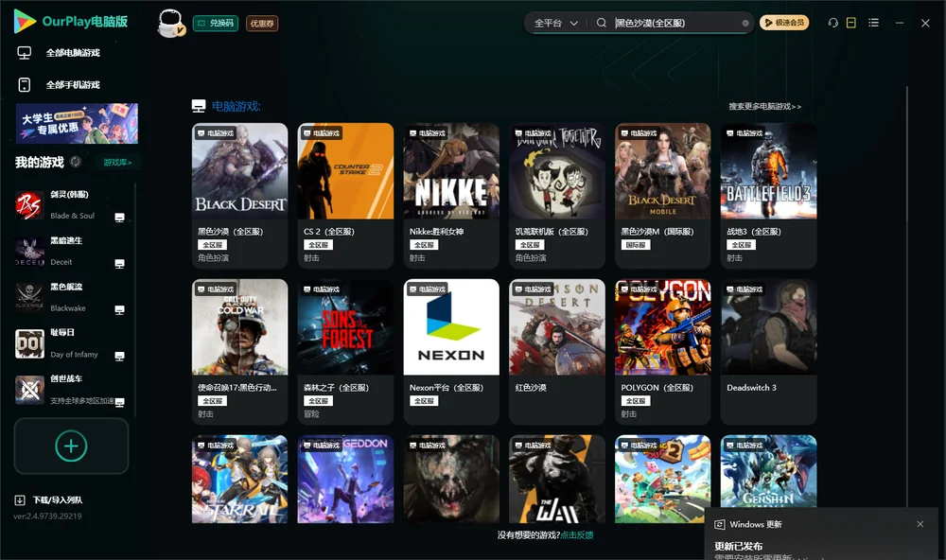Launch 剑灵(韩服) Blade & Soul entry
The image size is (946, 560).
pos(71,205)
